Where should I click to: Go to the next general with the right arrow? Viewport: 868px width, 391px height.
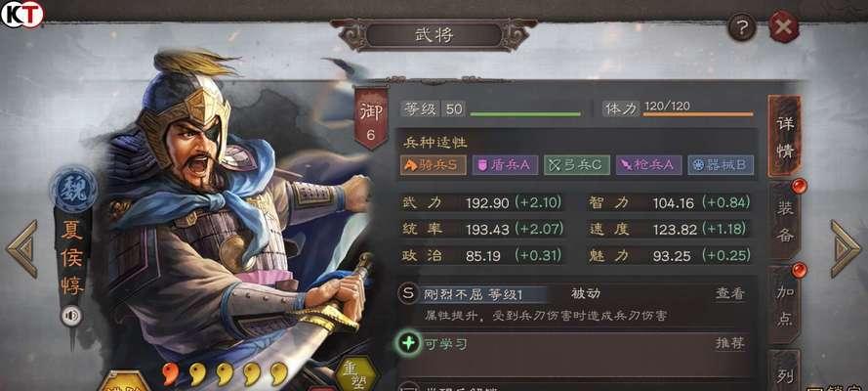(x=846, y=248)
